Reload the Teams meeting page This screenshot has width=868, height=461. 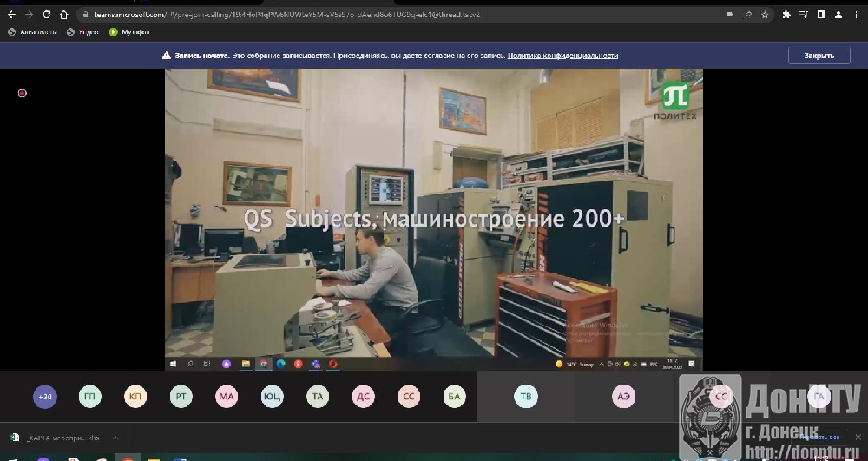[x=46, y=15]
